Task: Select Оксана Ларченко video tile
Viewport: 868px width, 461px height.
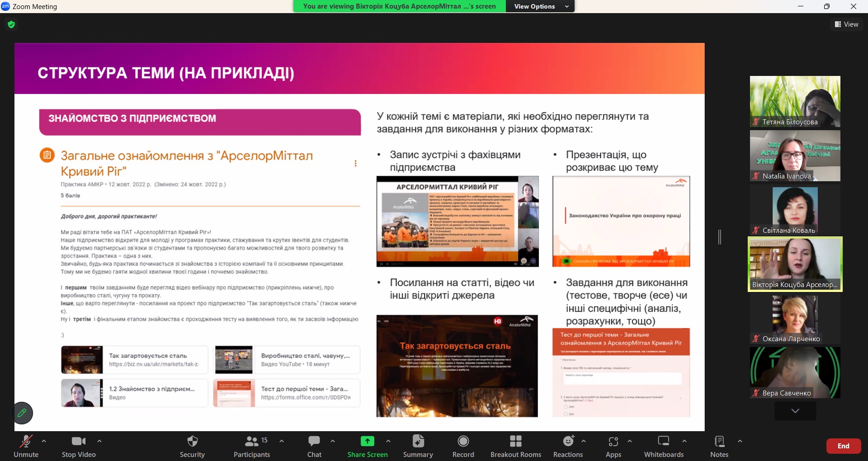Action: pos(795,318)
